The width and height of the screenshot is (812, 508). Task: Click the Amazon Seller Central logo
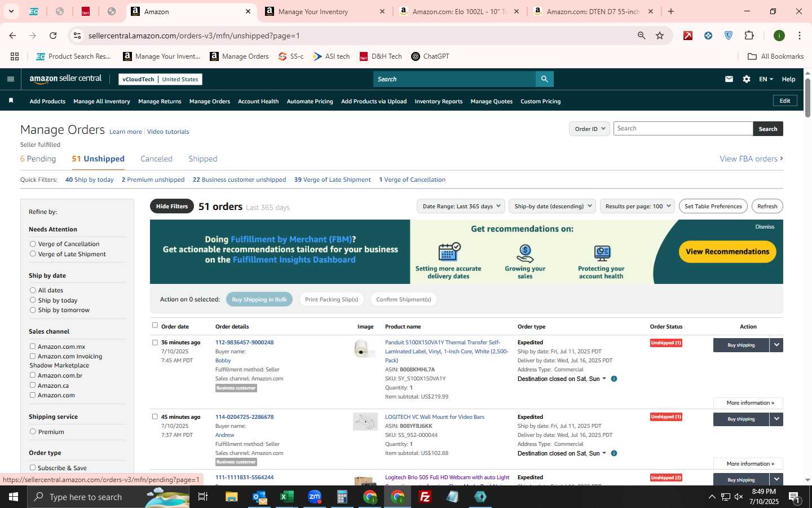tap(65, 79)
